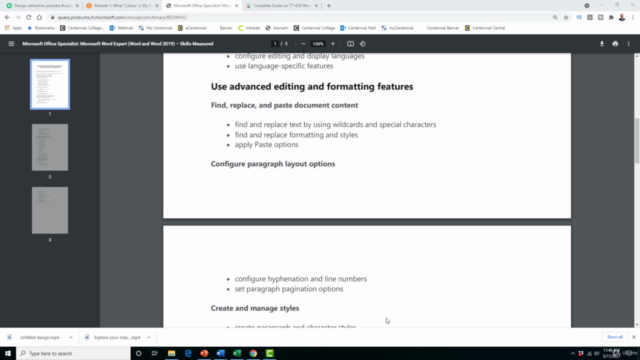The height and width of the screenshot is (360, 640).
Task: Expand options for Explore your crea...mp4 download
Action: coord(149,337)
